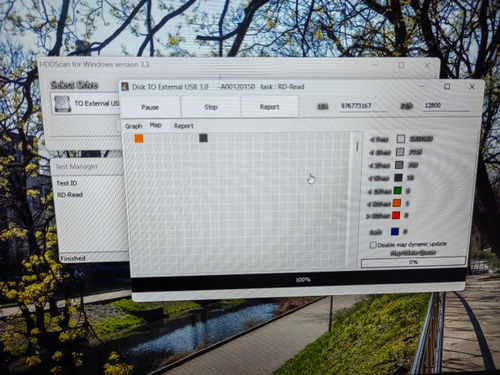Click the Stop button

pyautogui.click(x=211, y=107)
